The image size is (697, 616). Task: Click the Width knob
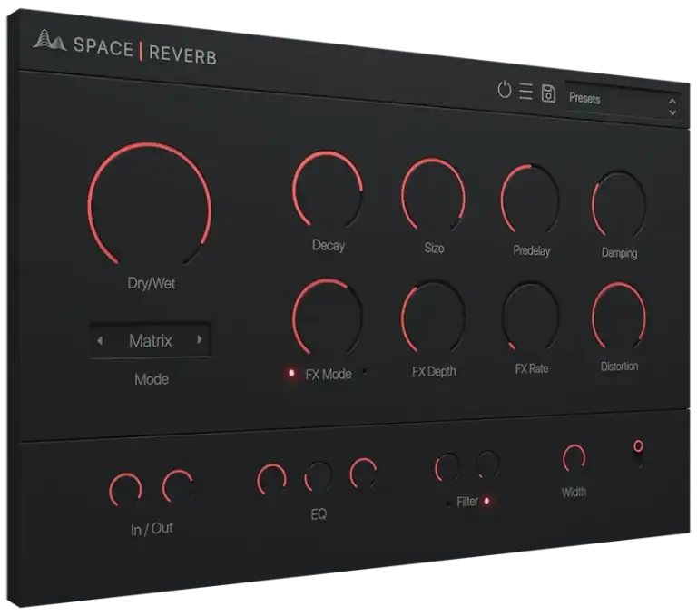pos(574,458)
